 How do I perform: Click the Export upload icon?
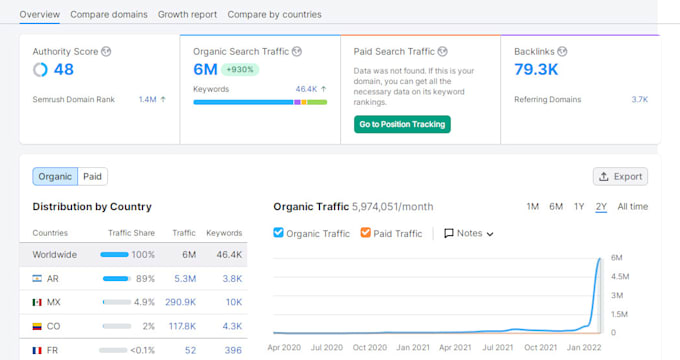coord(604,177)
